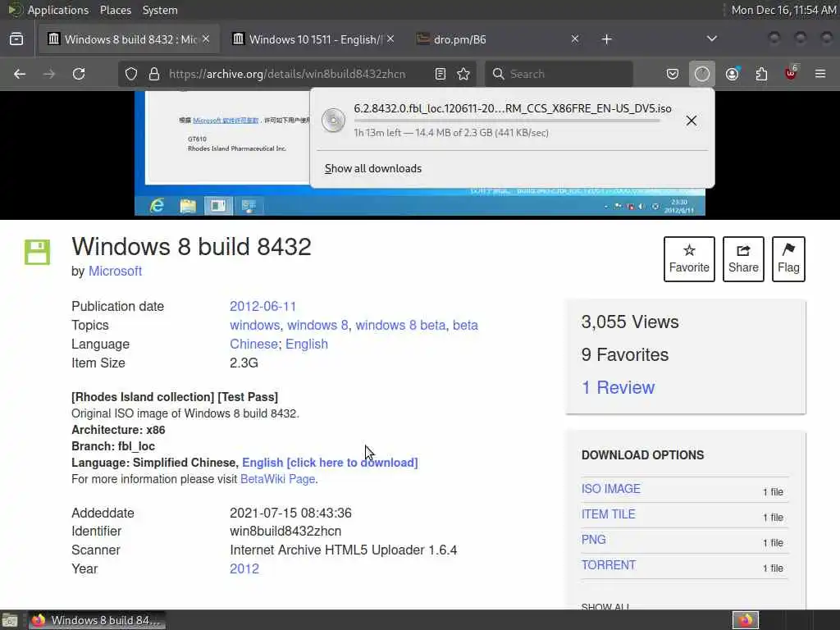Viewport: 840px width, 630px height.
Task: Click English [click here to download] link
Action: point(330,463)
